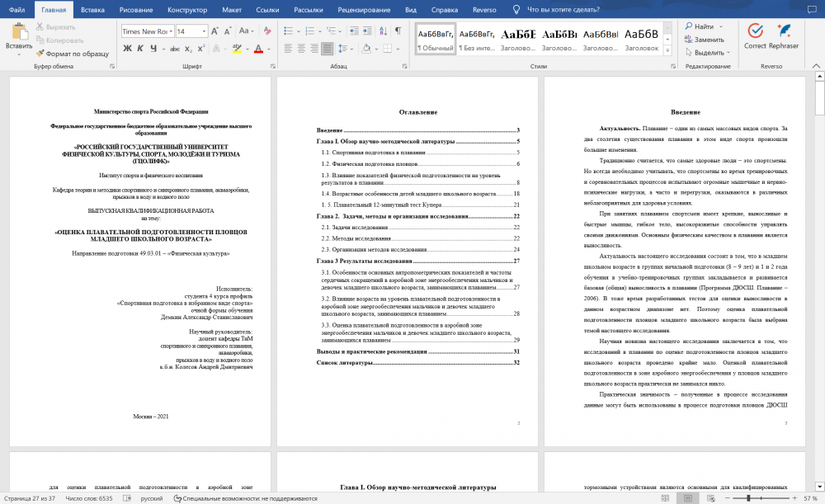Expand the Styles gallery more arrow

[x=667, y=51]
